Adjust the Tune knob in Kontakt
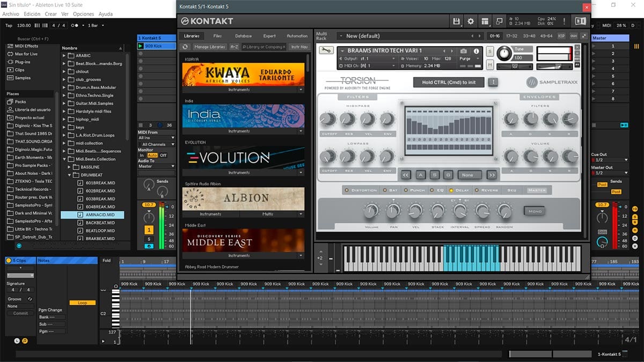 [x=504, y=54]
